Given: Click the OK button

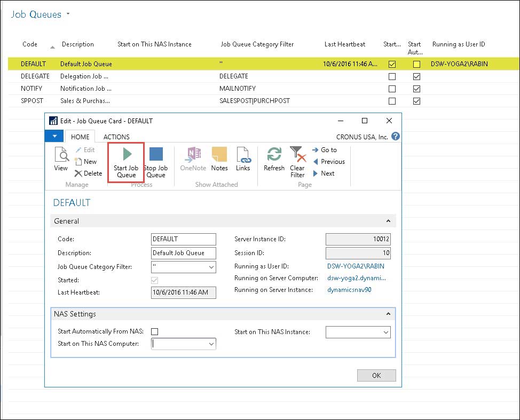Looking at the screenshot, I should coord(376,375).
